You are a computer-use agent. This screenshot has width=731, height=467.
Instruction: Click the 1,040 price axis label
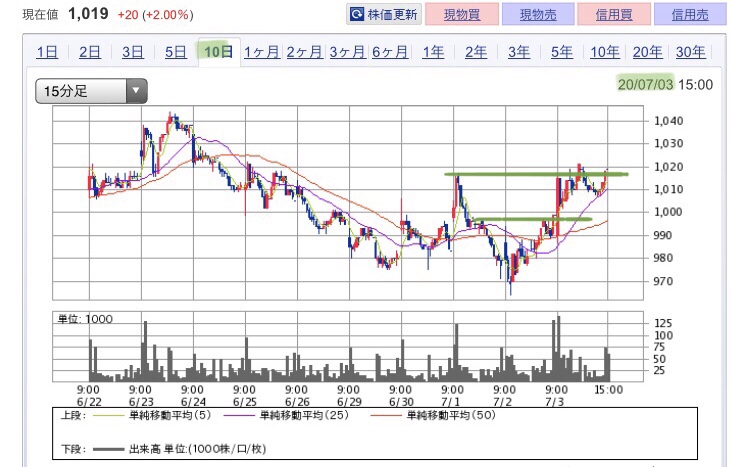pyautogui.click(x=669, y=121)
